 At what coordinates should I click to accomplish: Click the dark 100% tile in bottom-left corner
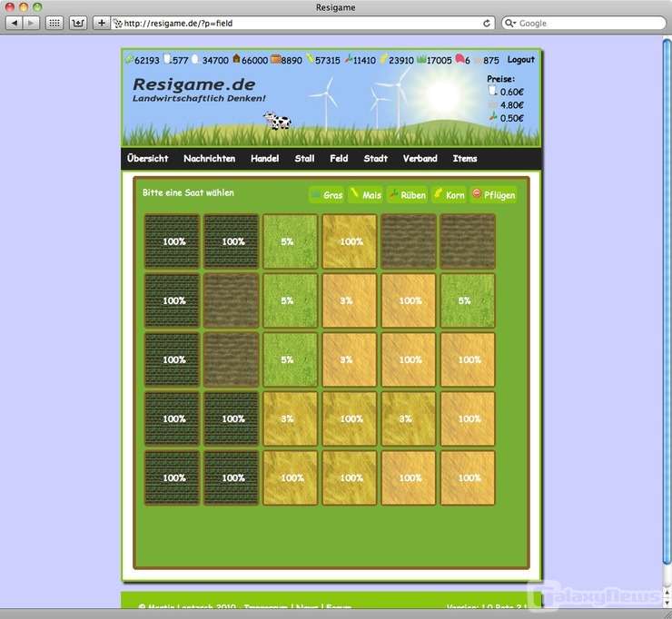[172, 477]
